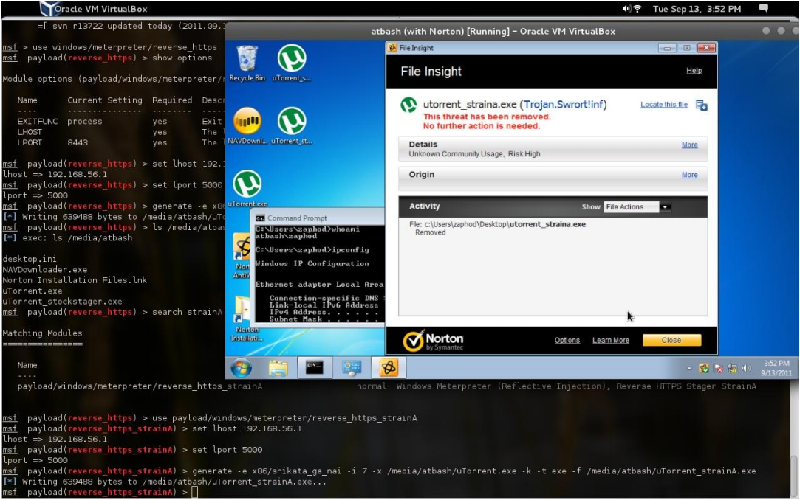Click the File Insight title bar icon
Screen dimensions: 800x500
pyautogui.click(x=392, y=48)
